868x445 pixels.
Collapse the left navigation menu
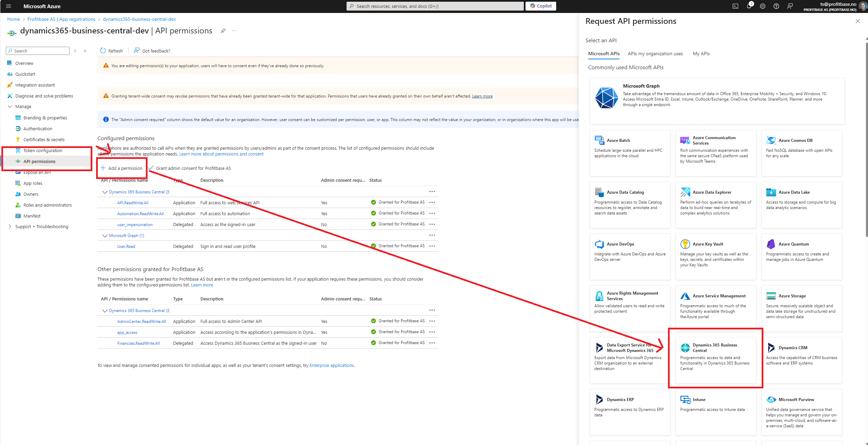[85, 51]
